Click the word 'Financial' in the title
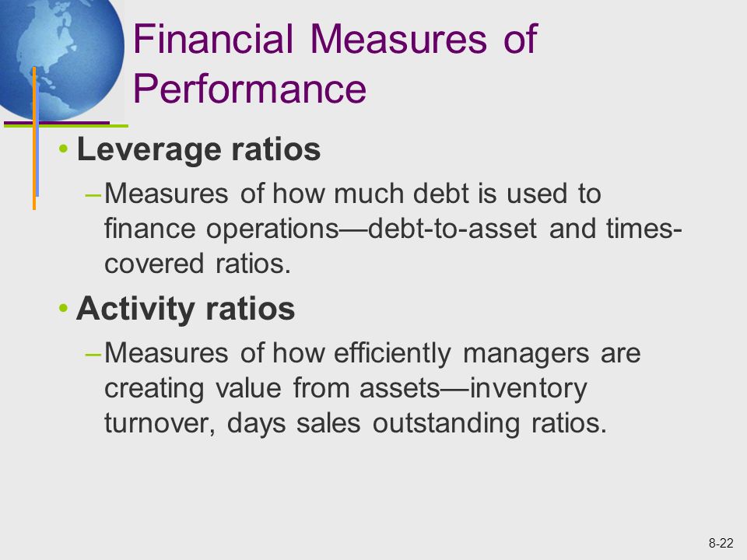The image size is (747, 560). pos(212,39)
